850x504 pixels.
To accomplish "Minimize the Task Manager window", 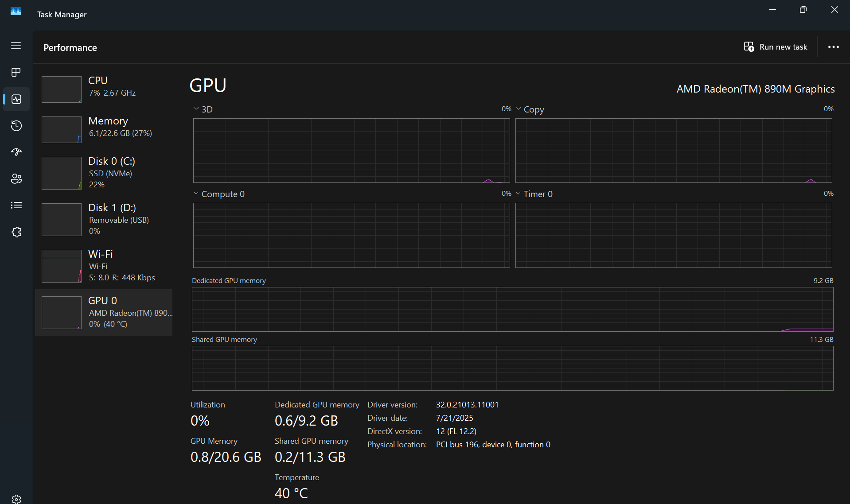I will coord(772,10).
